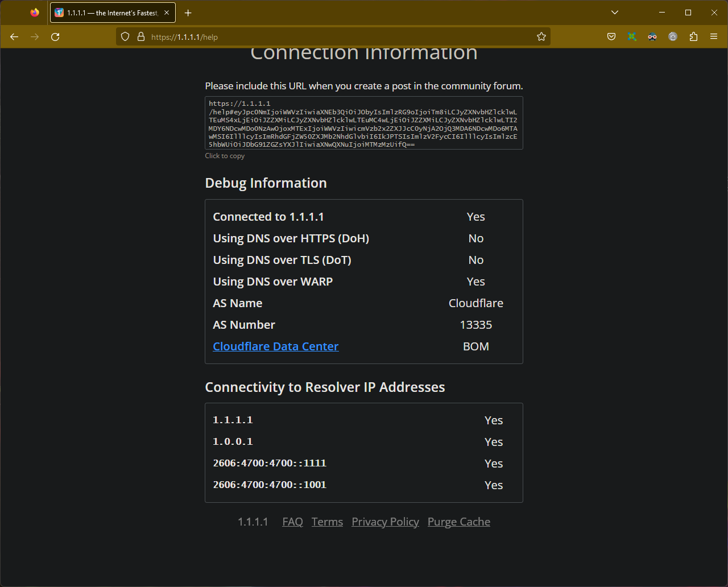Open a new tab

[x=188, y=13]
